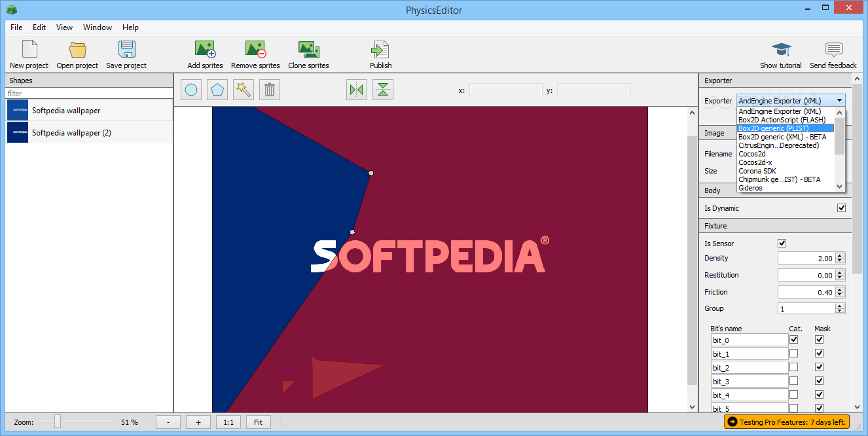Enable bit_3 Cat. checkbox
868x436 pixels.
point(794,381)
